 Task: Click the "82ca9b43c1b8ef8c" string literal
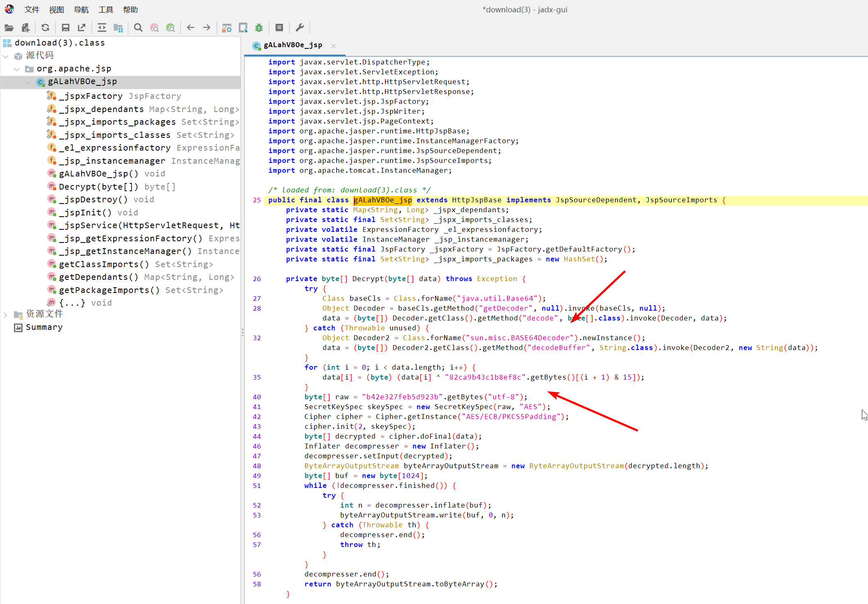coord(486,377)
